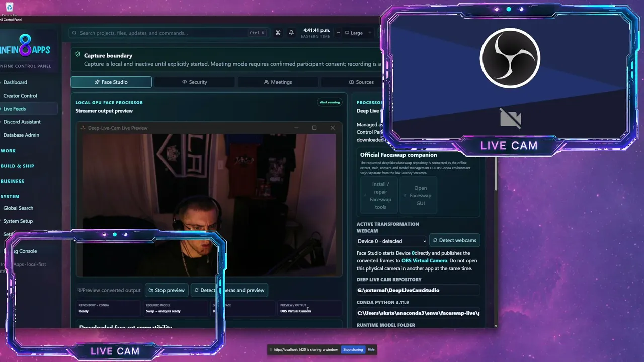Click the 'OBS Virtual Camera' preview output status

pyautogui.click(x=296, y=311)
